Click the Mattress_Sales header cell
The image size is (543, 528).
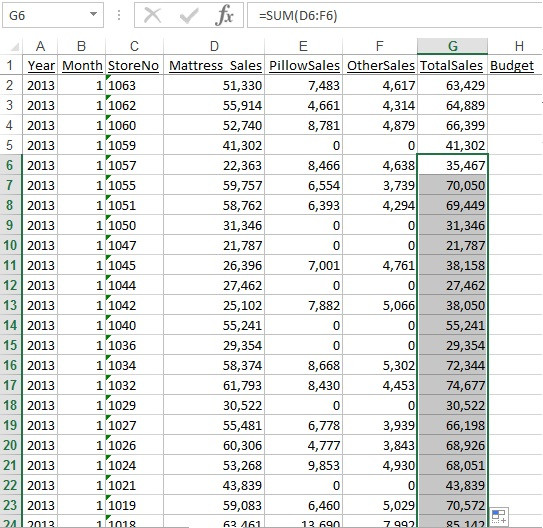(214, 65)
